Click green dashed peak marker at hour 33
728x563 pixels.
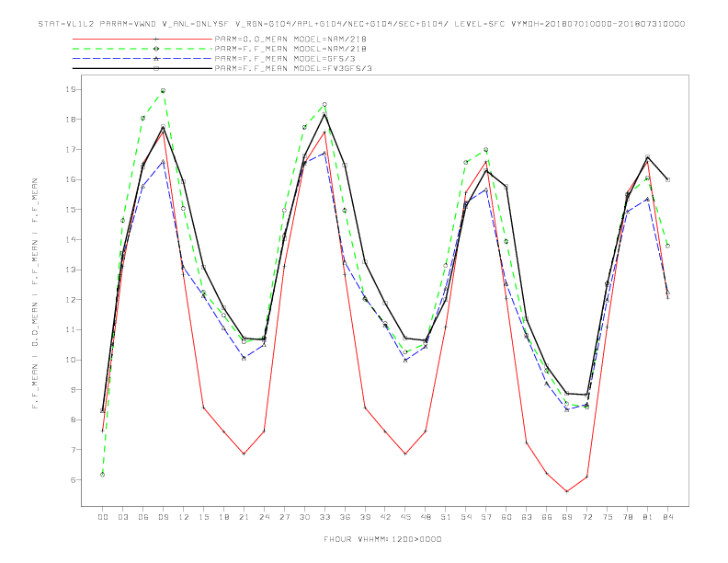[x=324, y=105]
